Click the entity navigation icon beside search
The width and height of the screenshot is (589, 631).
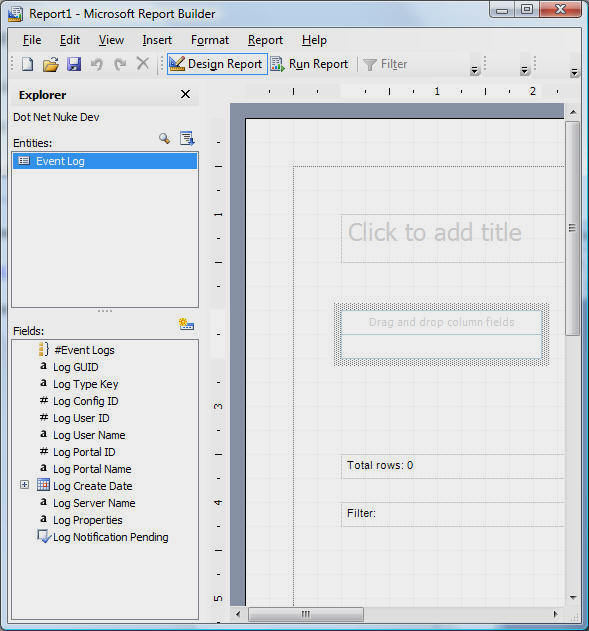(x=187, y=138)
